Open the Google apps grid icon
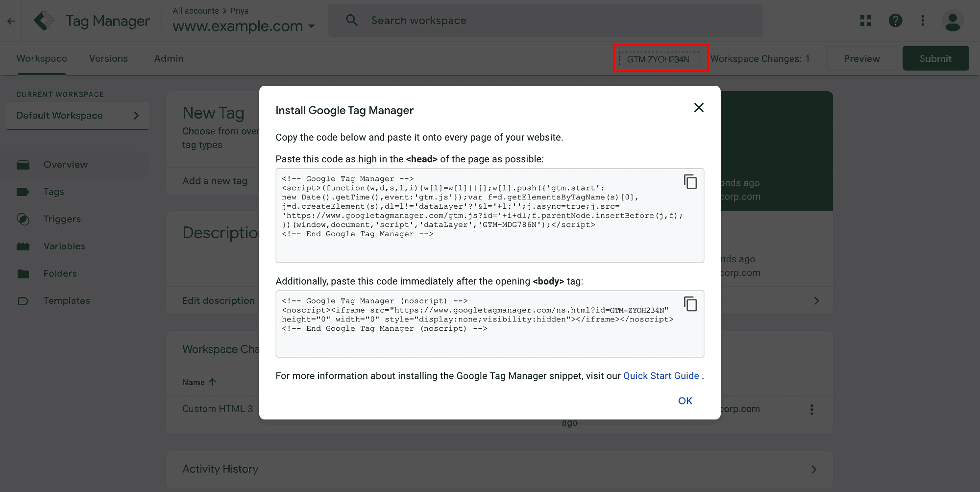Image resolution: width=980 pixels, height=492 pixels. 866,21
